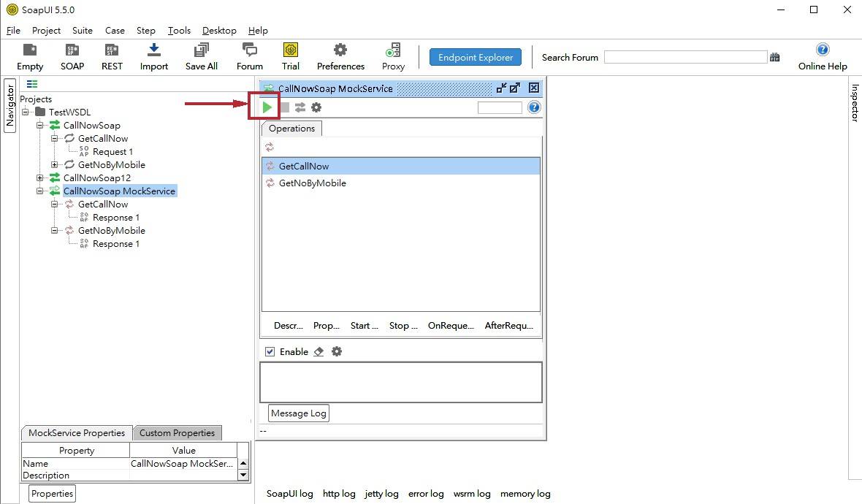Click the Properties button at bottom left
Screen dimensions: 862x504
[52, 494]
